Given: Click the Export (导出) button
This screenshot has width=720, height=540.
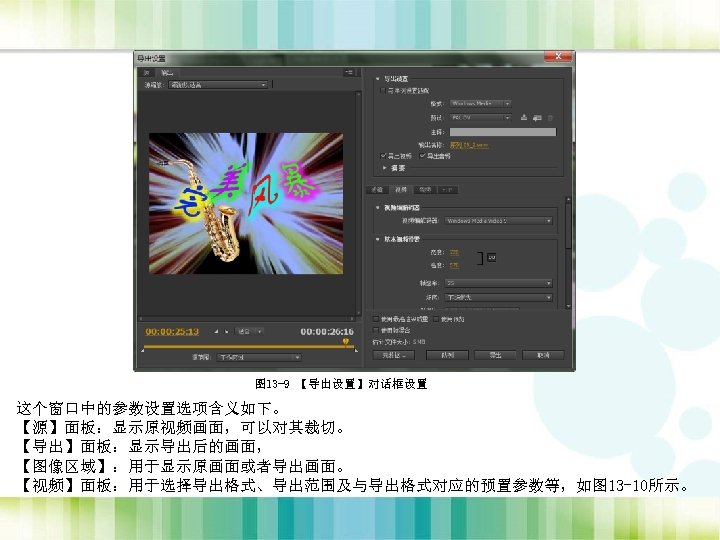Looking at the screenshot, I should tap(495, 355).
